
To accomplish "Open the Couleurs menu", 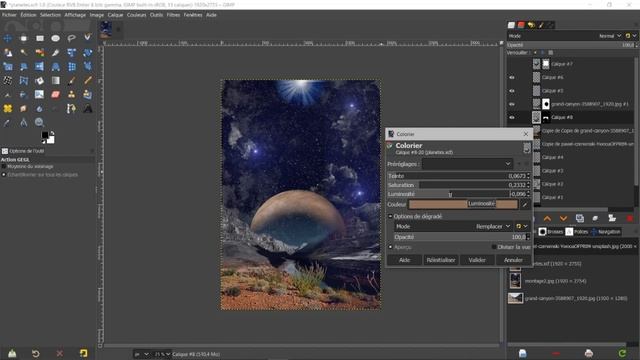I will pos(136,15).
